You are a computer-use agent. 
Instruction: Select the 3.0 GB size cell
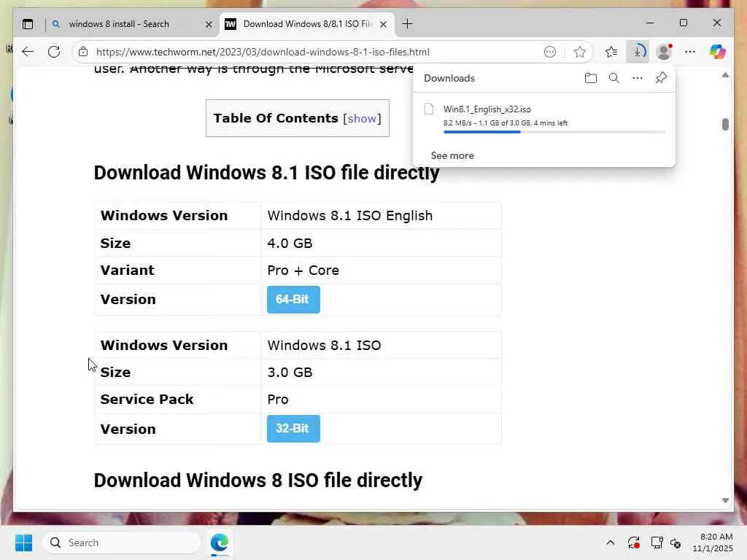[x=381, y=372]
